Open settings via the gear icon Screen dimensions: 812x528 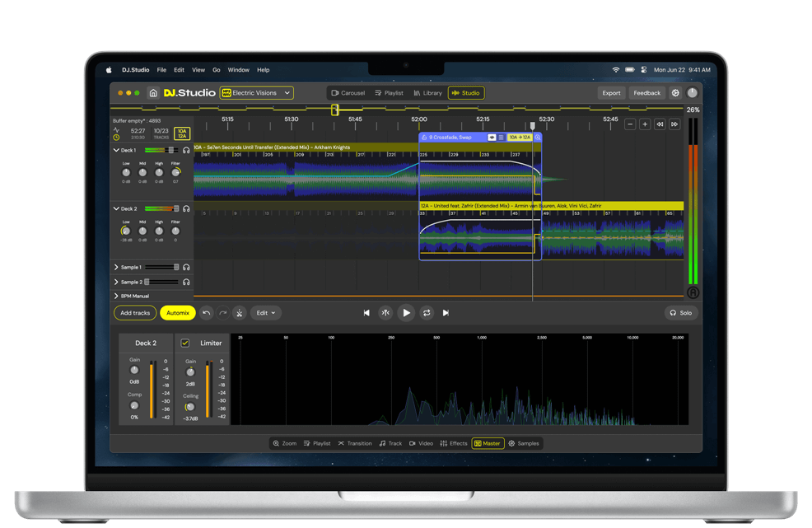point(675,93)
